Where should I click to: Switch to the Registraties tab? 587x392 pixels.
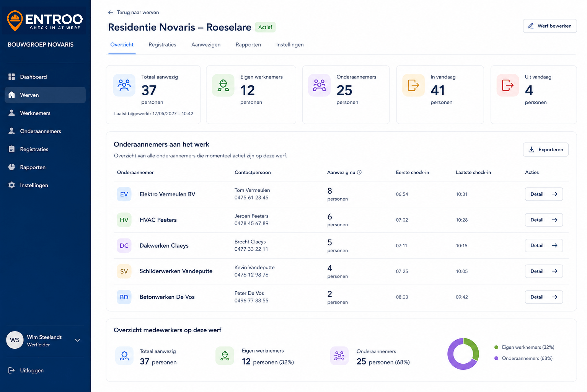pyautogui.click(x=162, y=45)
